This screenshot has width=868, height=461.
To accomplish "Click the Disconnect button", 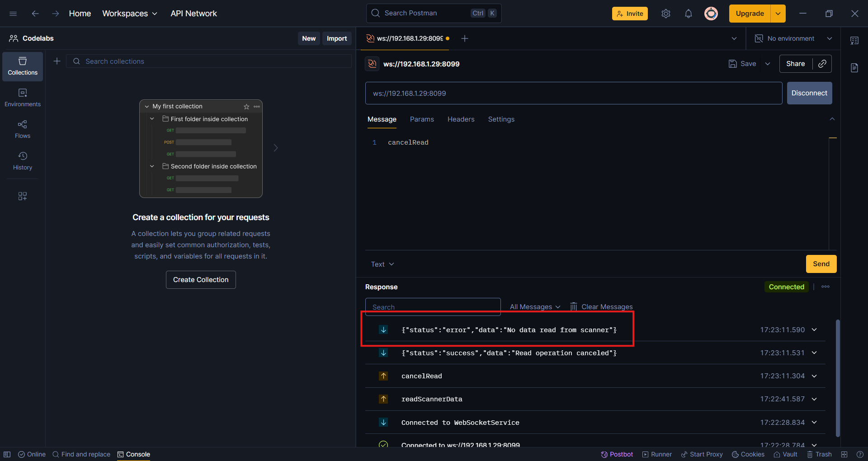I will [x=809, y=93].
